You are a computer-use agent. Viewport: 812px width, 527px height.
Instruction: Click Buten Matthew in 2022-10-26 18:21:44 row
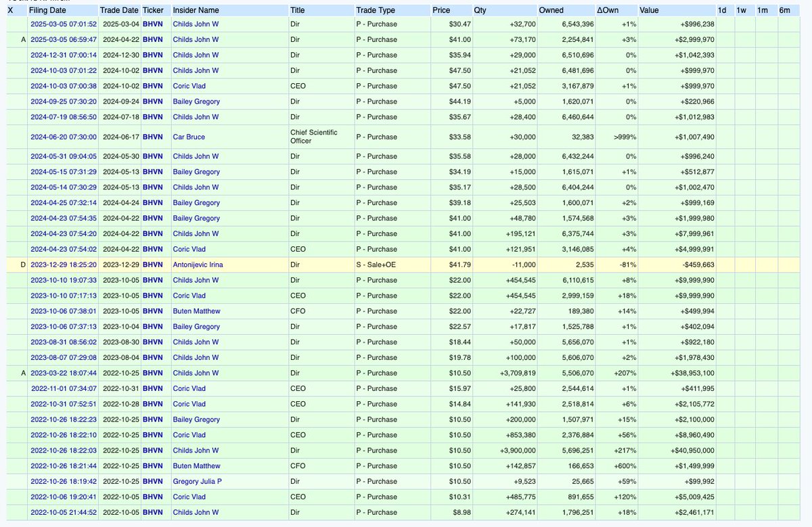(196, 466)
